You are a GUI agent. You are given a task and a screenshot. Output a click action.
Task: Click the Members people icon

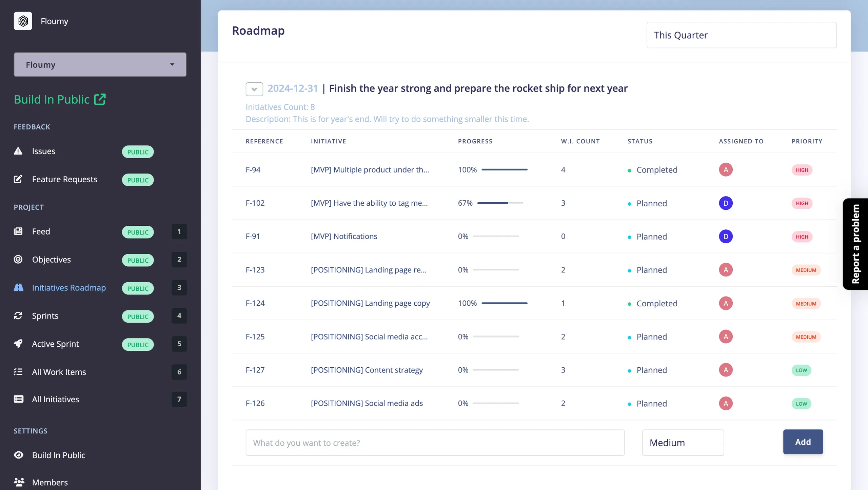click(x=19, y=482)
